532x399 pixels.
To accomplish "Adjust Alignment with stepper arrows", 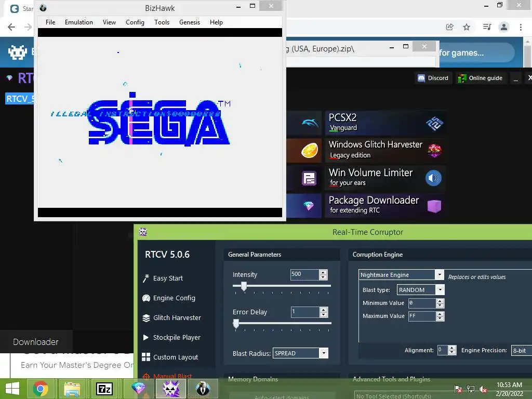I will click(452, 350).
